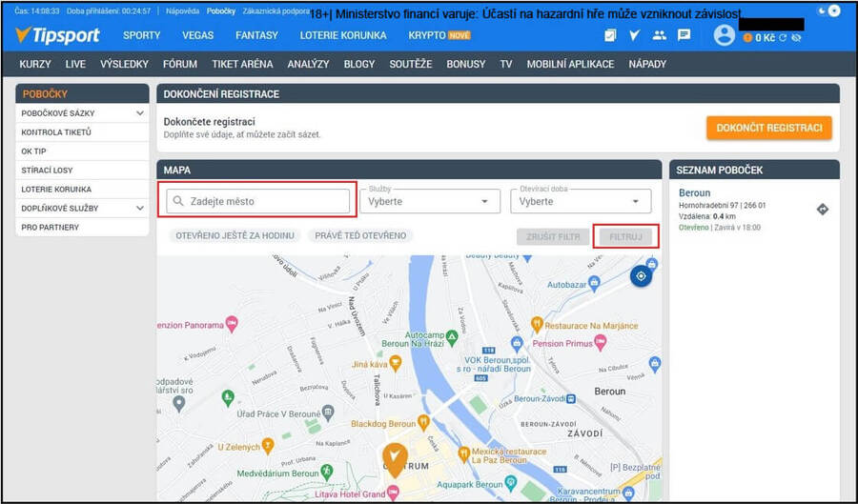This screenshot has width=858, height=504.
Task: Toggle Právě teď otevřeno filter
Action: tap(360, 235)
